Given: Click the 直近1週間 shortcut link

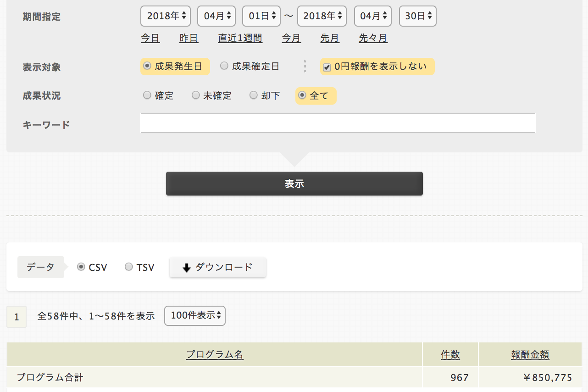Looking at the screenshot, I should pyautogui.click(x=240, y=38).
